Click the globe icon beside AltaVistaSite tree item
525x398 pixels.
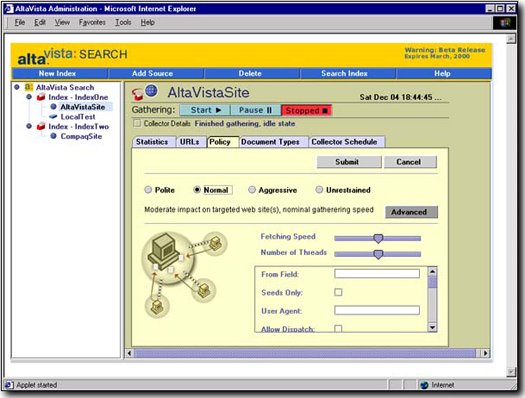click(53, 107)
